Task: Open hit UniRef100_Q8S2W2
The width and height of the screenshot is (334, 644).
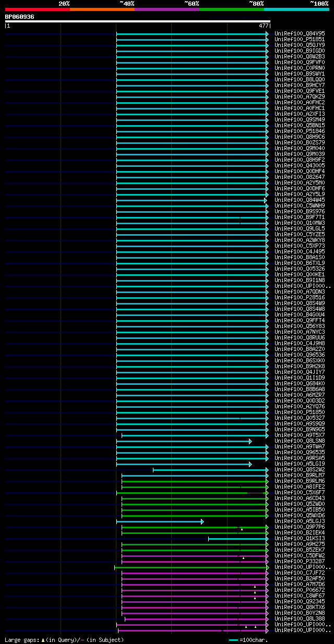Action: [x=300, y=469]
